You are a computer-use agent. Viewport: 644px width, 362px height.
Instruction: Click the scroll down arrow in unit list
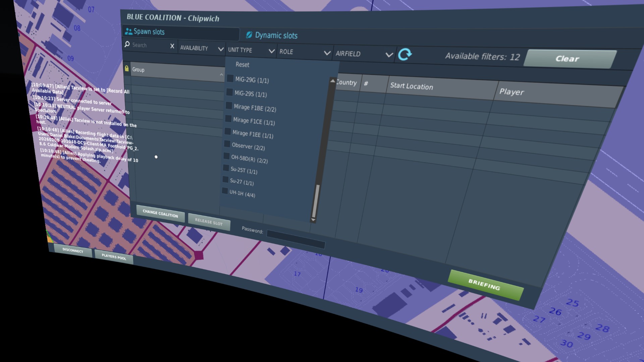pos(313,220)
